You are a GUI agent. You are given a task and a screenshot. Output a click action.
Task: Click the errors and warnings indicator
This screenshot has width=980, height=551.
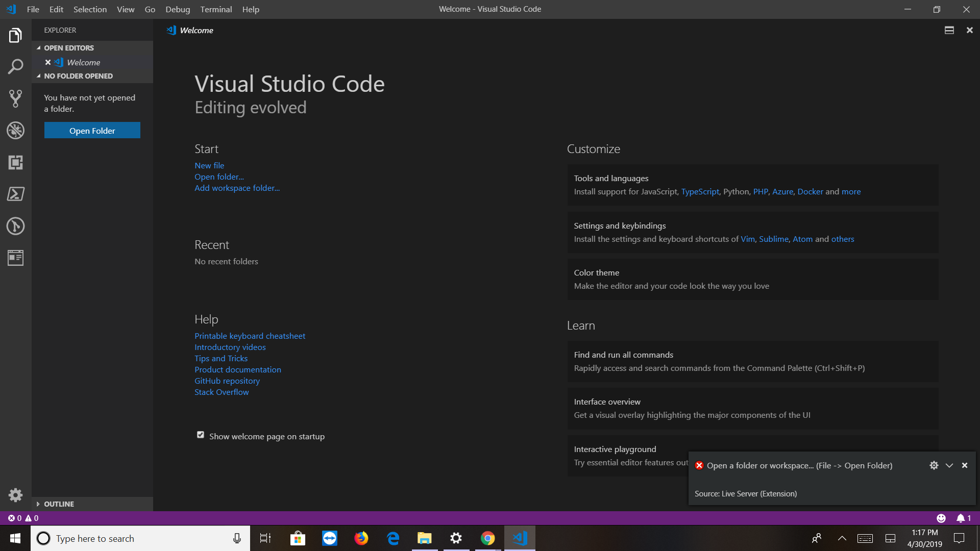(x=23, y=518)
